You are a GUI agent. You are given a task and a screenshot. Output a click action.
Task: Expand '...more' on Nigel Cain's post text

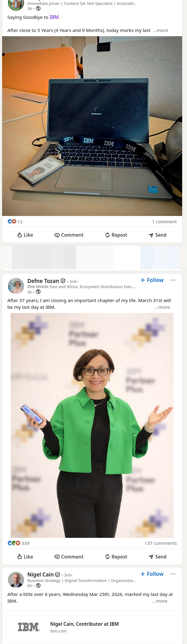pos(160,601)
